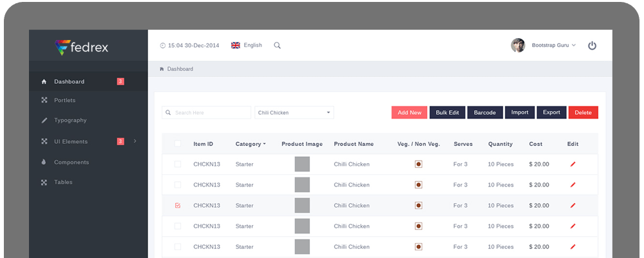
Task: Click the edit pencil in the fourth table row
Action: [x=573, y=226]
